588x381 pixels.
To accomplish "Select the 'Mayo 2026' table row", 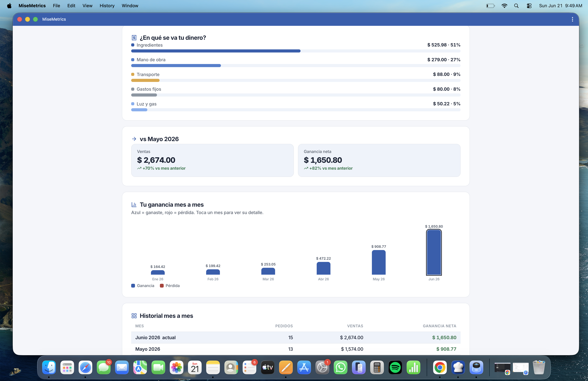I will point(296,349).
